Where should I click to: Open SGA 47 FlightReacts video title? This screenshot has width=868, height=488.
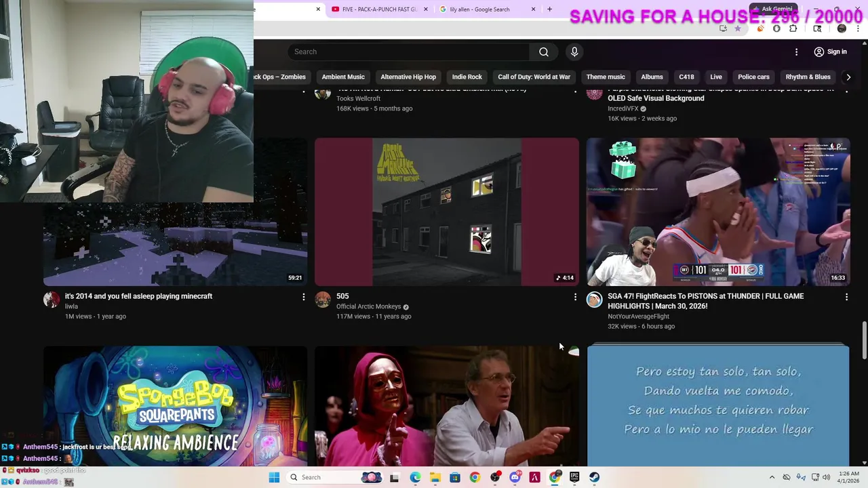pyautogui.click(x=706, y=301)
